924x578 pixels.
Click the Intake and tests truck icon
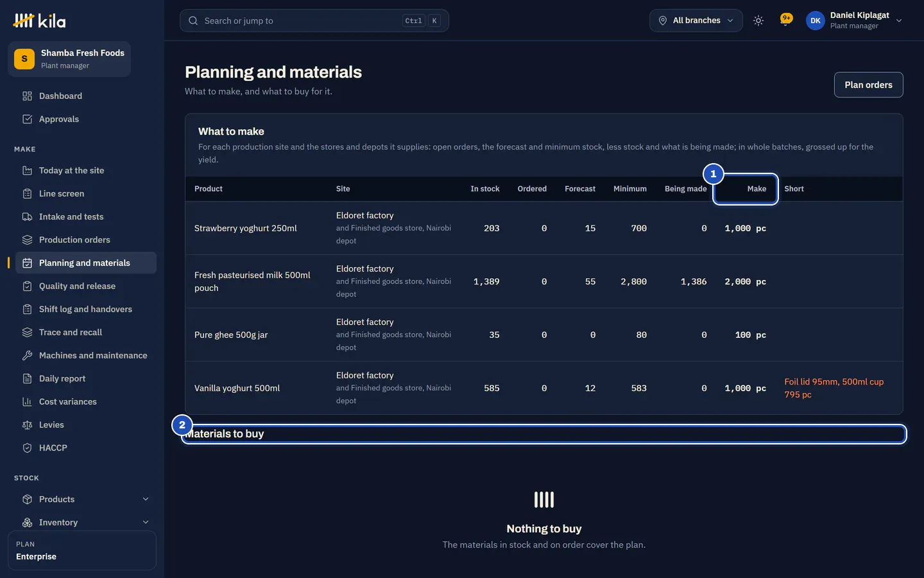(x=27, y=217)
